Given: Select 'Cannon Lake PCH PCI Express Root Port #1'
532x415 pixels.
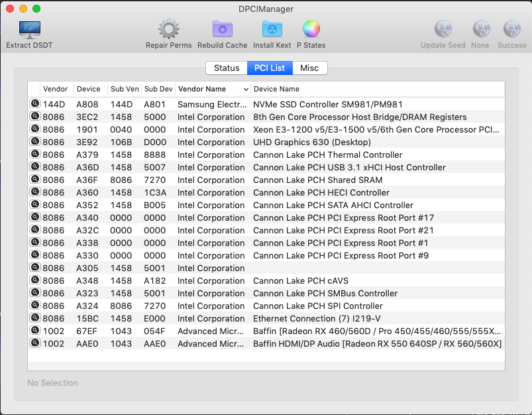Looking at the screenshot, I should click(x=341, y=243).
